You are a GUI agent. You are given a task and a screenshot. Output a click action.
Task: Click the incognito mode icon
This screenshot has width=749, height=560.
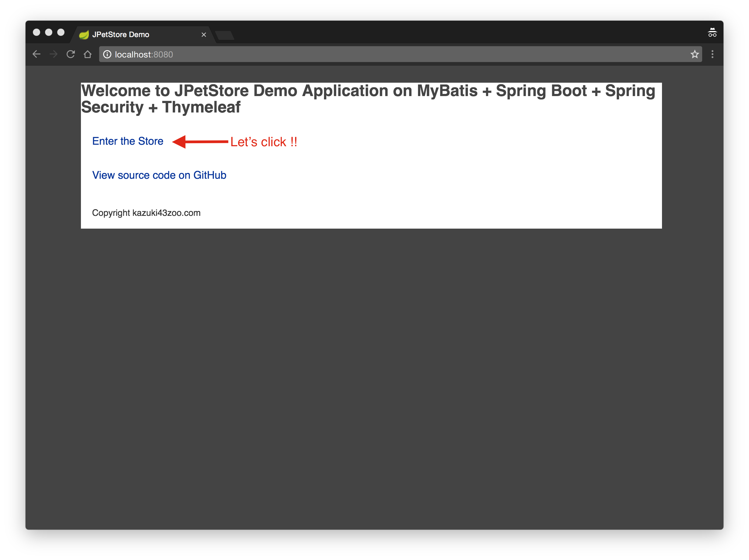tap(712, 33)
